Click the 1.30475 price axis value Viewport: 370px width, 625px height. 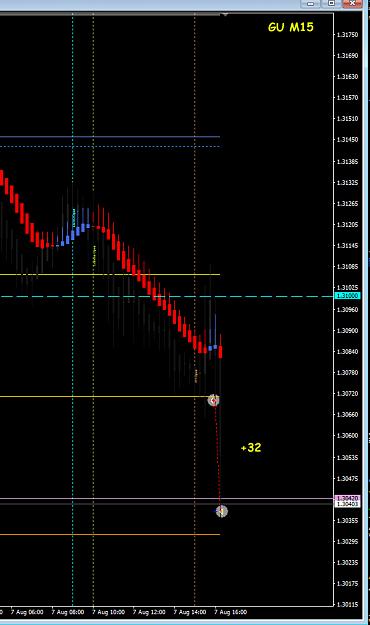347,478
